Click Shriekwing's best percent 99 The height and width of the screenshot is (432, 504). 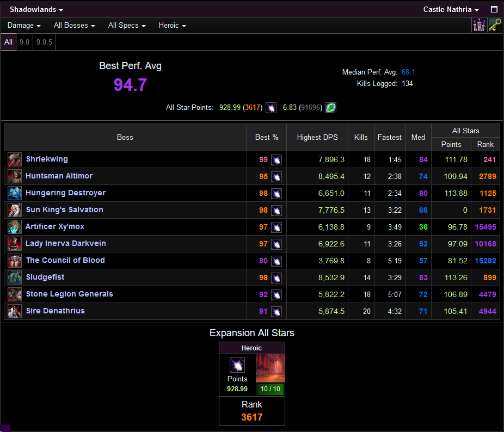[x=263, y=160]
